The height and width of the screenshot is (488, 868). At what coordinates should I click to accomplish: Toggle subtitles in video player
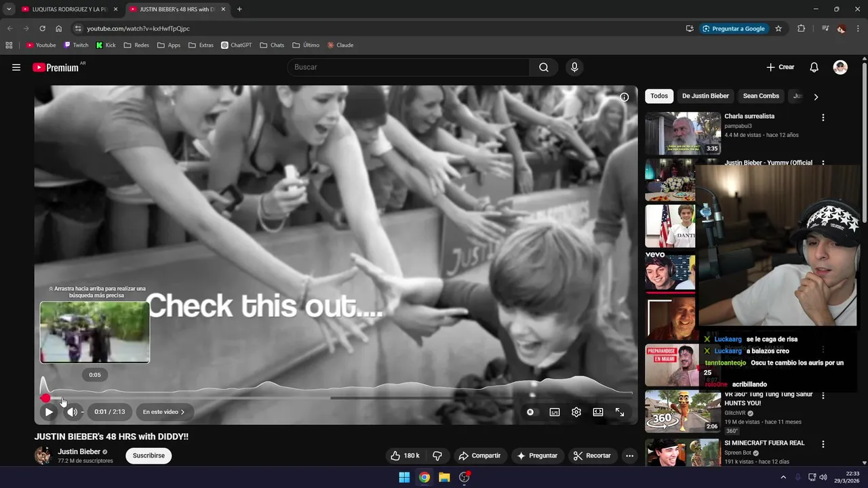click(x=555, y=411)
